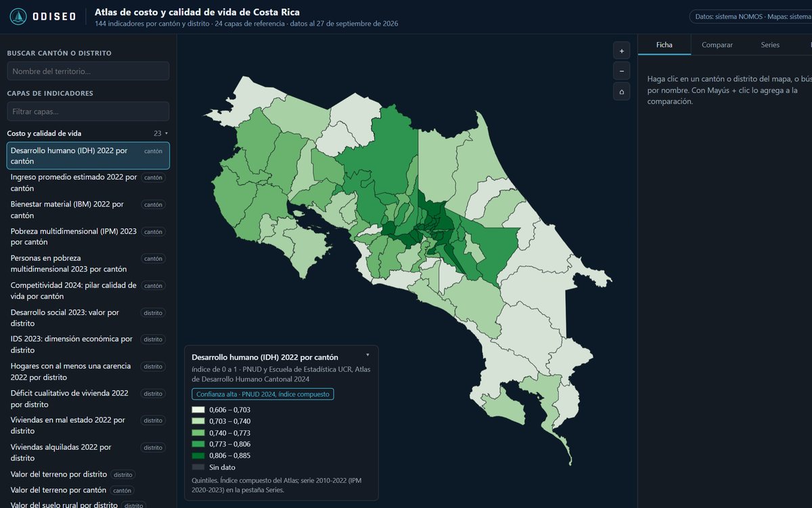Select Viviendas alquiladas 2022 por distrito layer
The width and height of the screenshot is (812, 508).
click(x=88, y=452)
